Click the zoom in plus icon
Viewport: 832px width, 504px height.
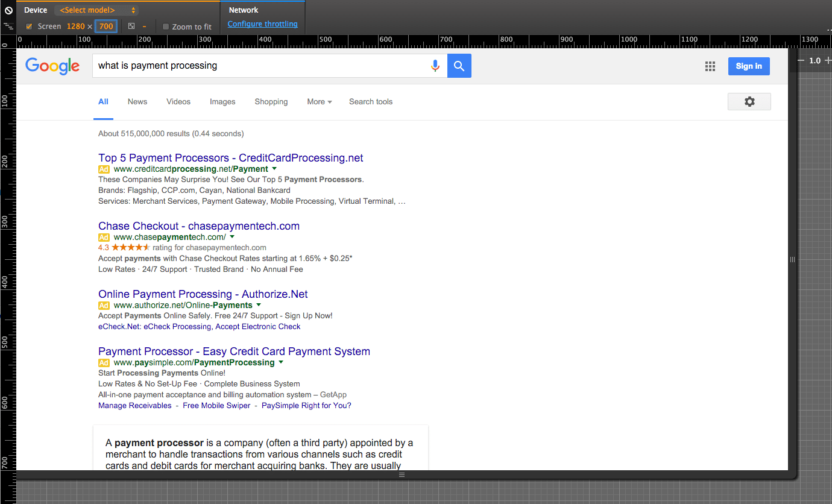pos(828,60)
